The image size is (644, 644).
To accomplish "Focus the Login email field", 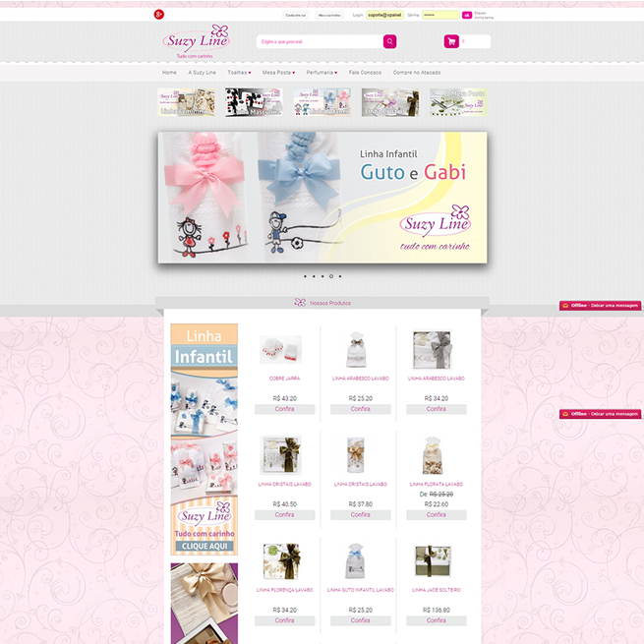I will (384, 15).
